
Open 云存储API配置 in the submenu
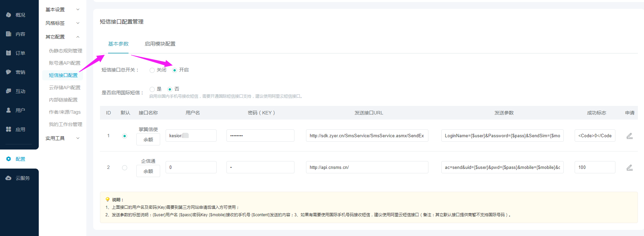pyautogui.click(x=65, y=88)
